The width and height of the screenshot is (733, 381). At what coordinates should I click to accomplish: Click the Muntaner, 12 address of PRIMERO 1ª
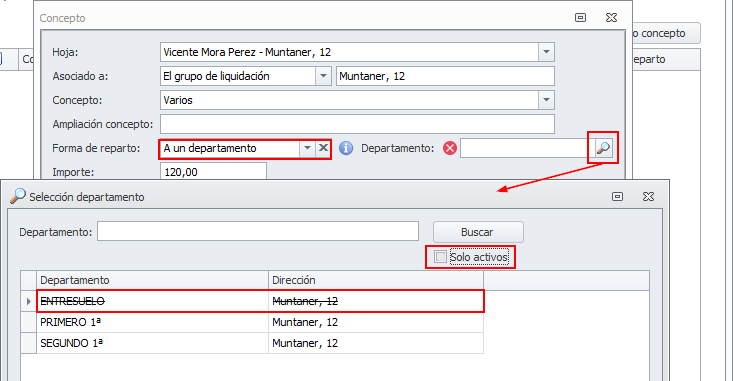pos(305,322)
